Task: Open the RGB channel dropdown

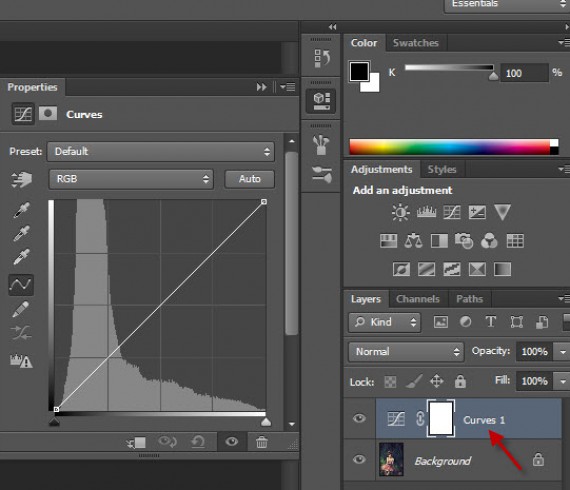Action: coord(131,179)
